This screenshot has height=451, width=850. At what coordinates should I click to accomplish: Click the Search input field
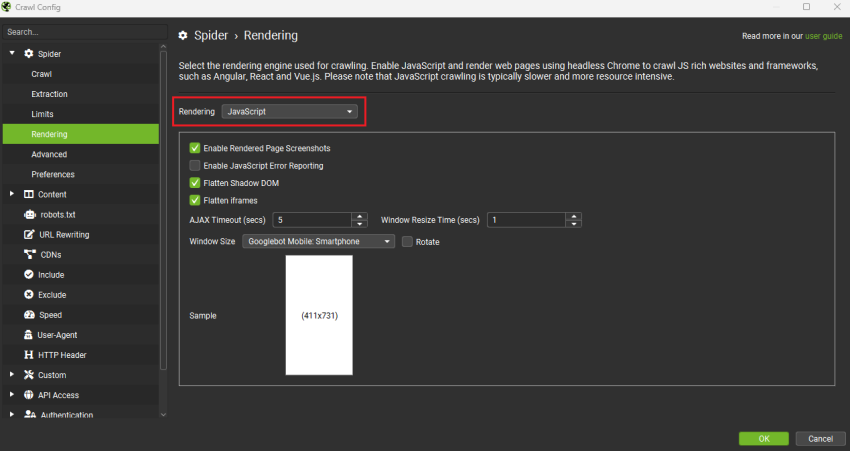[85, 32]
